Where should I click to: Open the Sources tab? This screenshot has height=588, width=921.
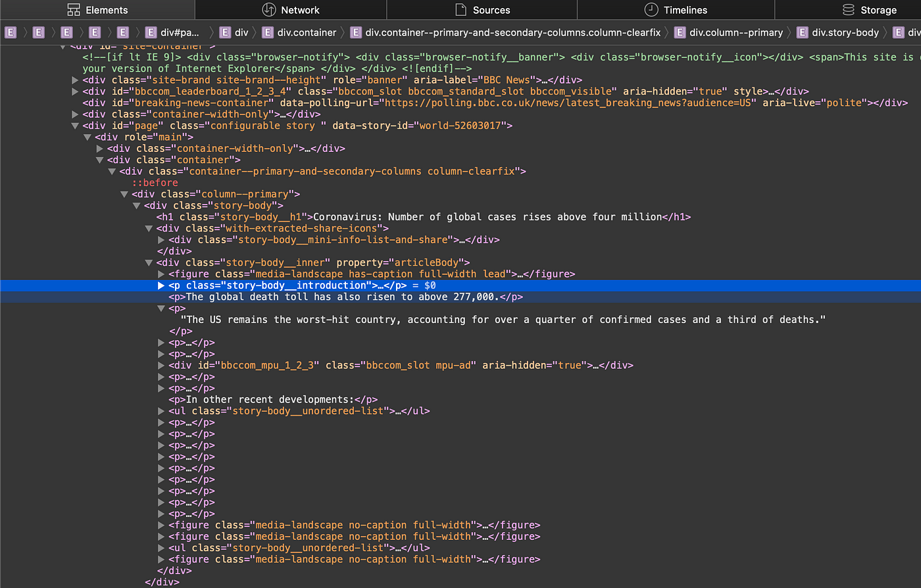coord(482,10)
